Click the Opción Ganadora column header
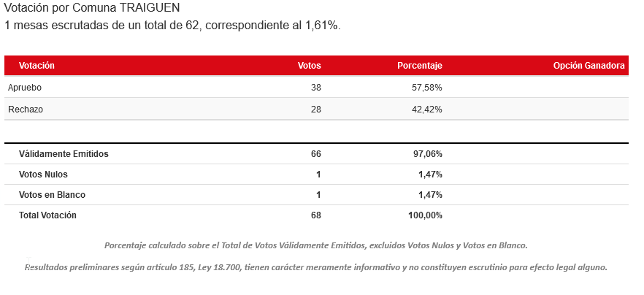Image resolution: width=644 pixels, height=295 pixels. coord(589,66)
